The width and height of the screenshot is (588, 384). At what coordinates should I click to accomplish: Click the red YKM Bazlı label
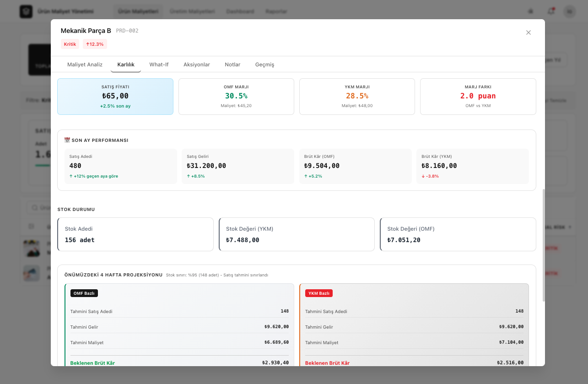tap(318, 293)
